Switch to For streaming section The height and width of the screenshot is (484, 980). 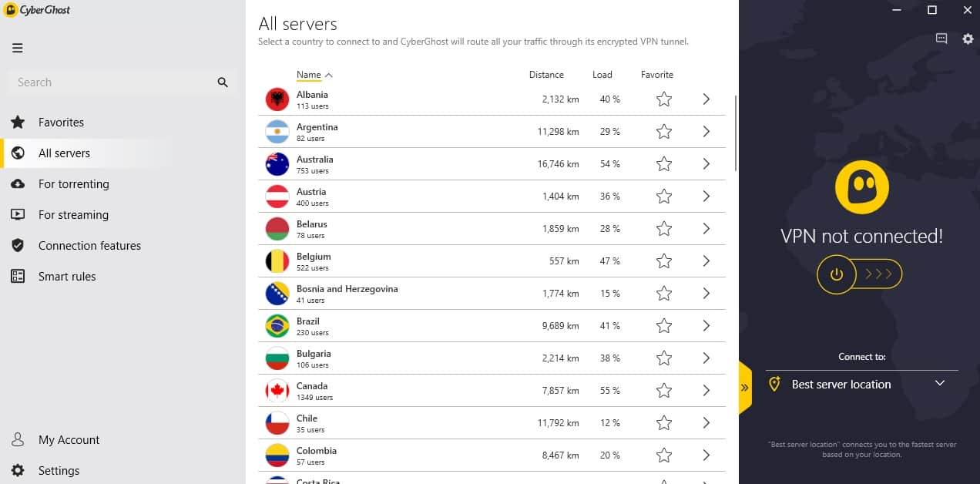pos(73,215)
